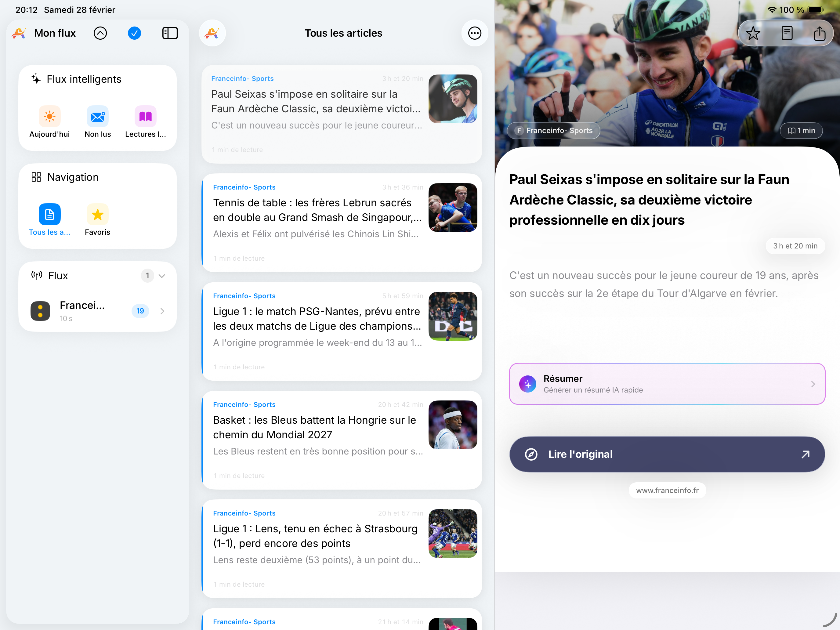Tap the 1 min reading time badge

coord(801,131)
